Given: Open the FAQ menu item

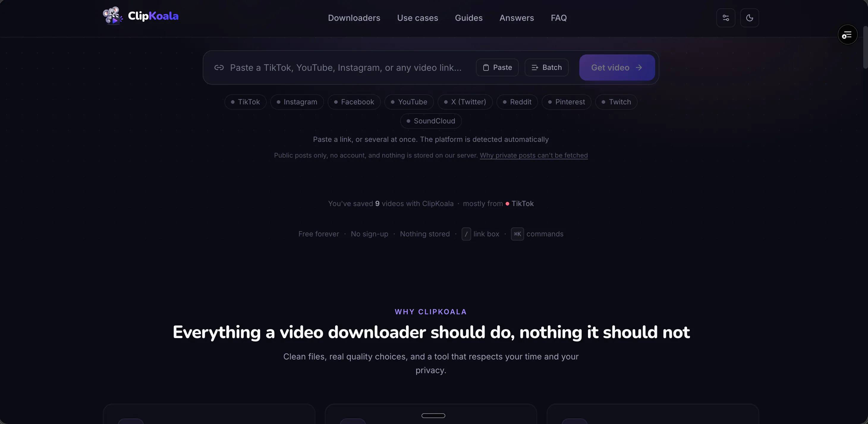Looking at the screenshot, I should [x=559, y=18].
